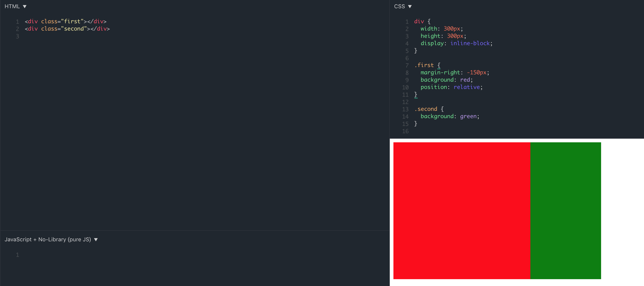
Task: Click the 'CSS' panel label
Action: coord(399,6)
